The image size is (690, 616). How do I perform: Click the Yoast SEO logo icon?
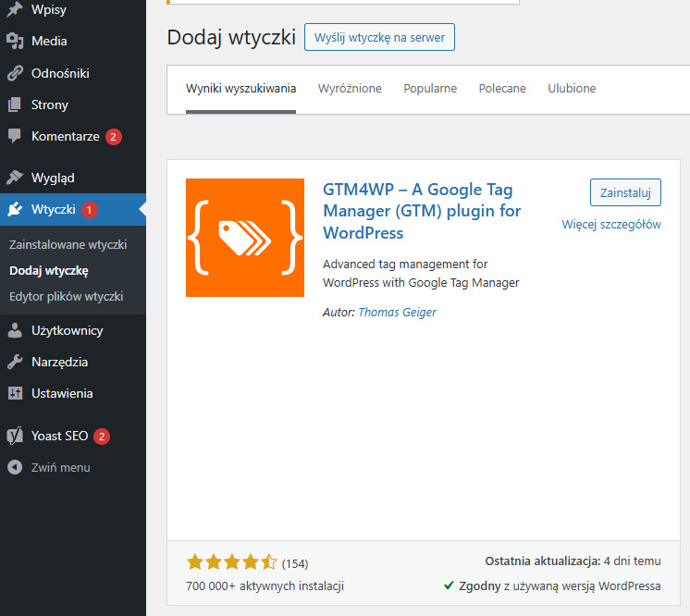tap(15, 436)
